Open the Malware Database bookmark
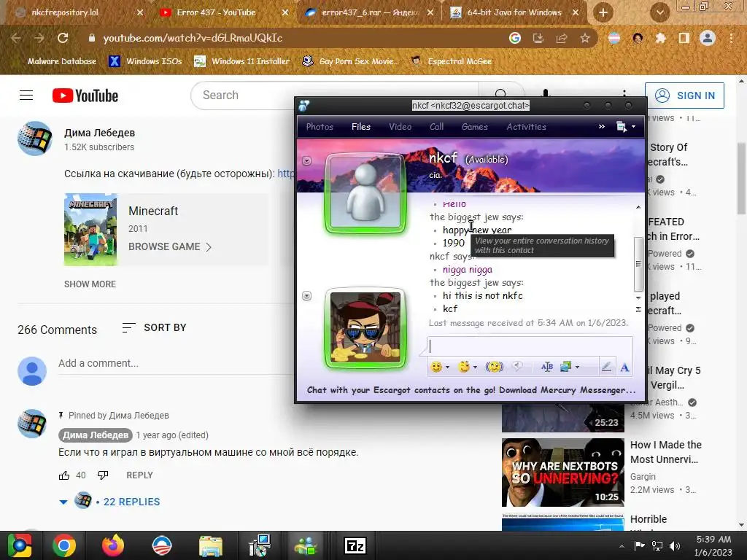Screen dimensions: 747x560 pyautogui.click(x=62, y=61)
